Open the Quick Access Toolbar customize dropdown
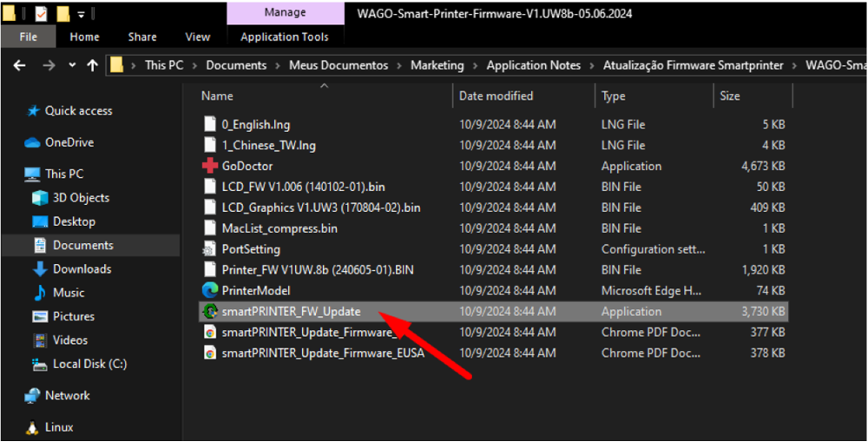Viewport: 868px width, 442px height. [81, 14]
